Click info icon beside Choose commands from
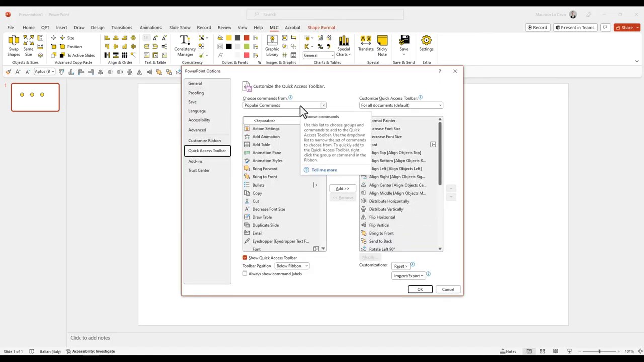Viewport: 644px width, 362px height. 290,98
